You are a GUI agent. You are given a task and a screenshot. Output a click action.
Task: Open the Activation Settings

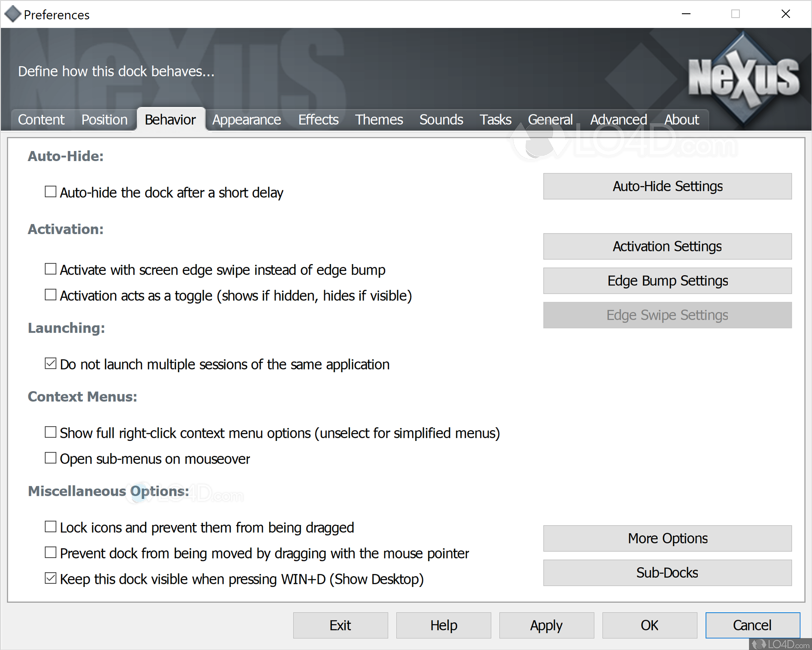pos(667,246)
